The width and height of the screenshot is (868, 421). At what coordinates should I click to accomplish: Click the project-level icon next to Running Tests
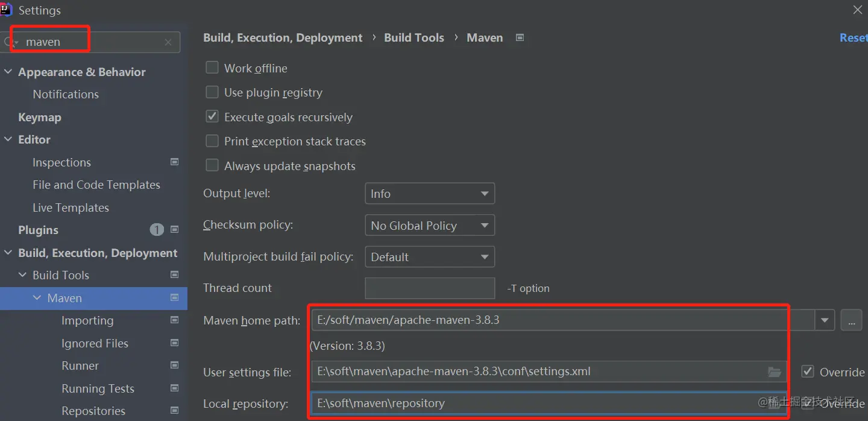click(175, 388)
